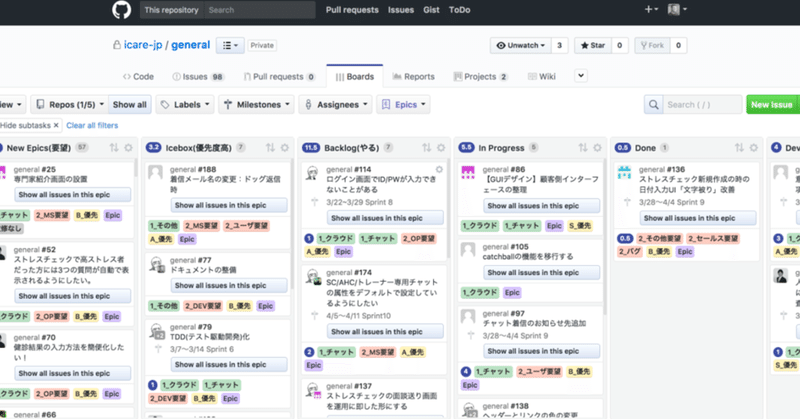This screenshot has width=800, height=419.
Task: Click the S_優先 label on issue #86
Action: coord(580,226)
